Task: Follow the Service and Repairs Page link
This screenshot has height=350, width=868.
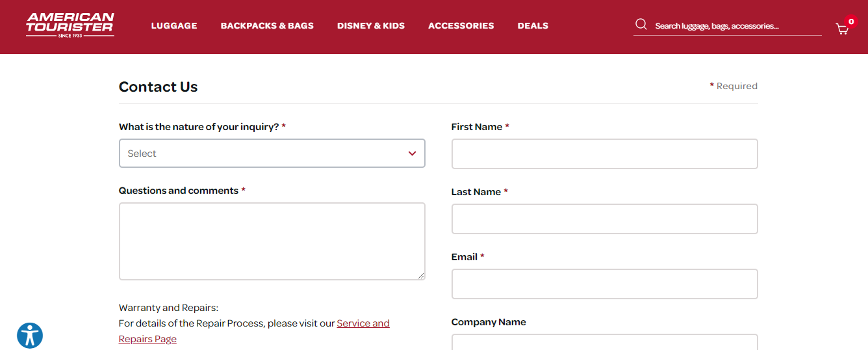Action: (363, 323)
